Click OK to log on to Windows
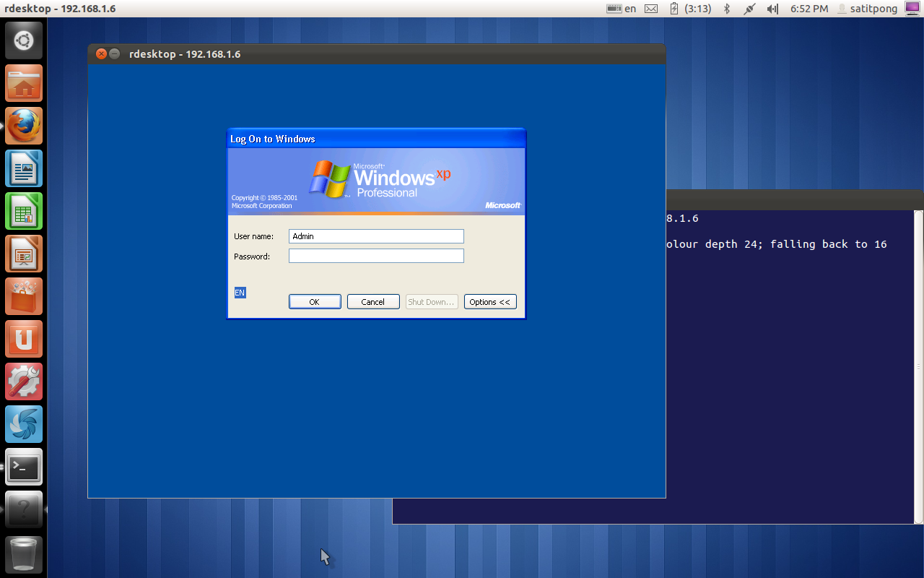The image size is (924, 578). tap(315, 301)
